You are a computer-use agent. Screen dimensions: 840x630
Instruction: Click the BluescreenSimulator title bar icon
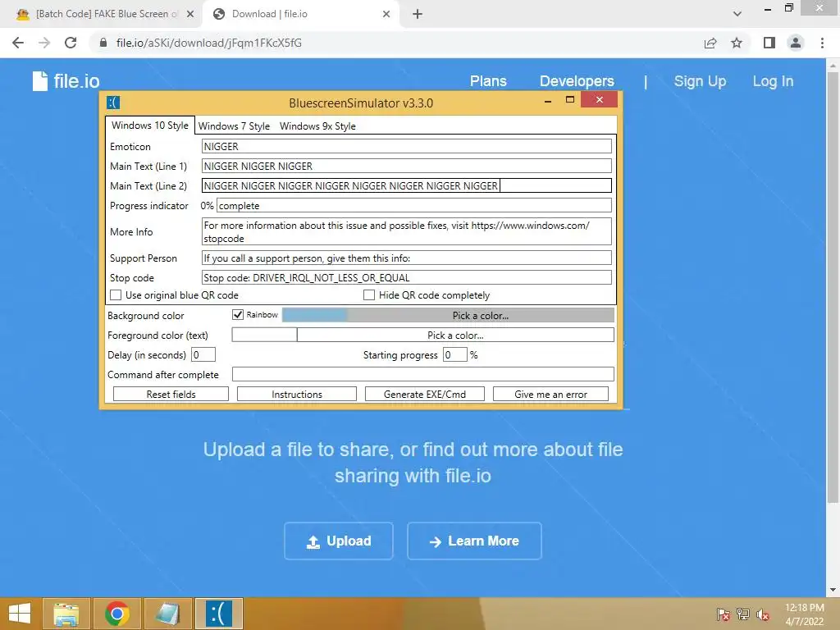[113, 103]
